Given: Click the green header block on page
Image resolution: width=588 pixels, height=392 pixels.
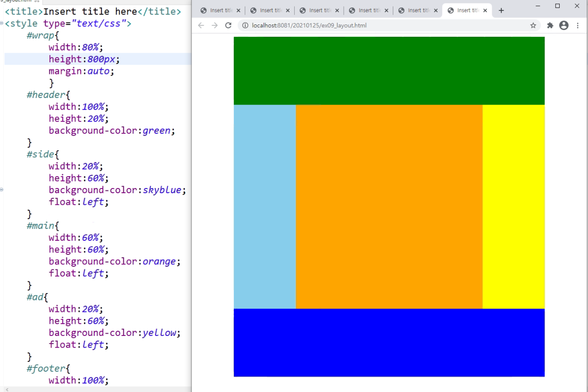Looking at the screenshot, I should [389, 71].
